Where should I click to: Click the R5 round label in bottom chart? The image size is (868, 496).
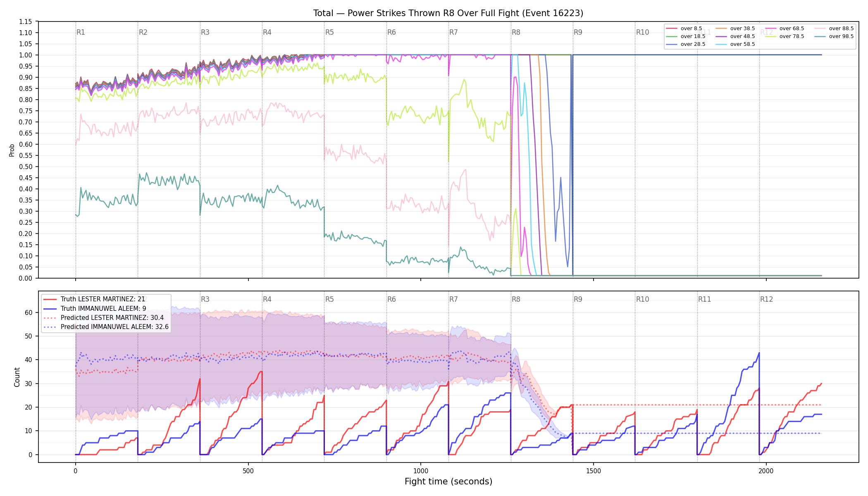tap(329, 299)
